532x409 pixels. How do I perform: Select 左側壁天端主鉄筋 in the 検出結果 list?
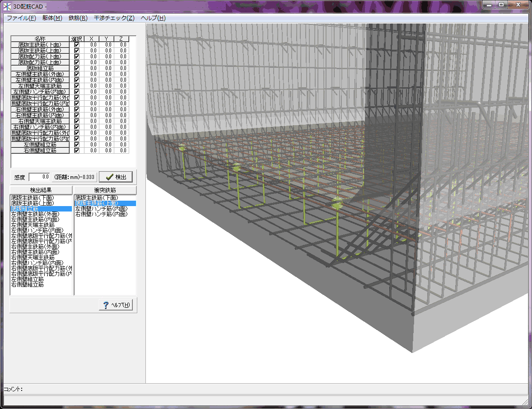(x=33, y=225)
